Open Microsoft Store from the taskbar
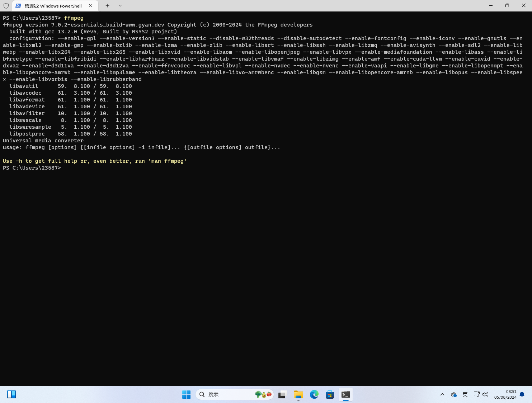 [330, 394]
